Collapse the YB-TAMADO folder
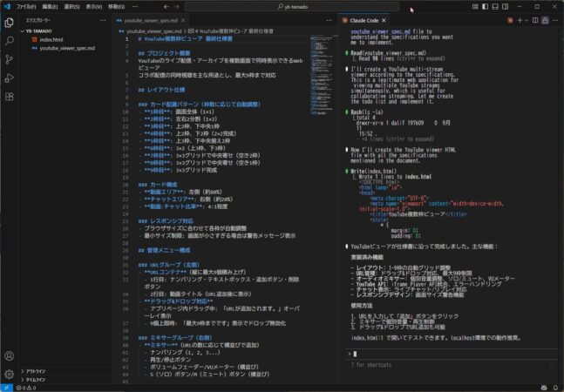564x392 pixels. click(37, 31)
